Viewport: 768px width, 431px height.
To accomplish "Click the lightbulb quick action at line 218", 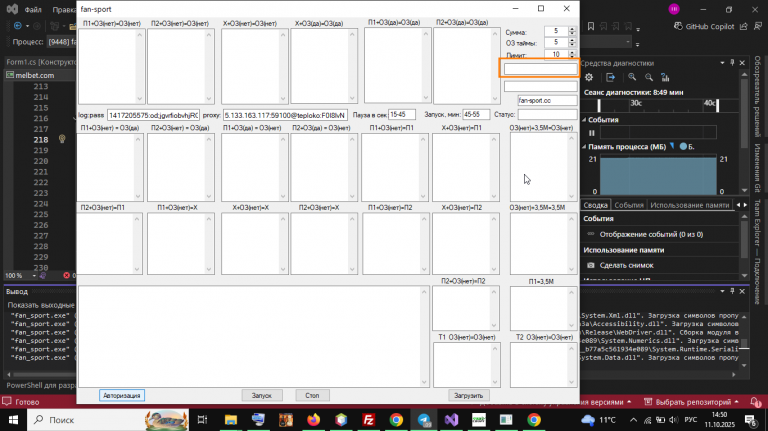I will coord(62,140).
